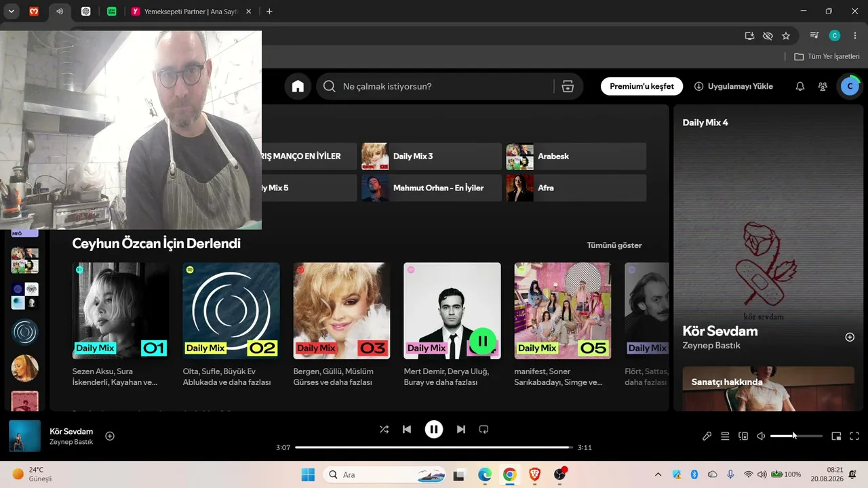
Task: Open notifications bell in Spotify
Action: [x=800, y=86]
